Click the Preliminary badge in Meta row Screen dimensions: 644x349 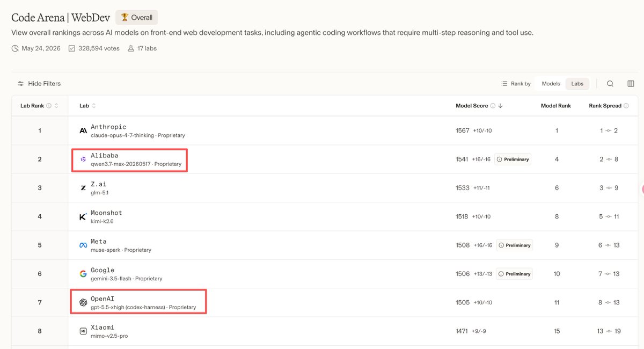pyautogui.click(x=514, y=245)
